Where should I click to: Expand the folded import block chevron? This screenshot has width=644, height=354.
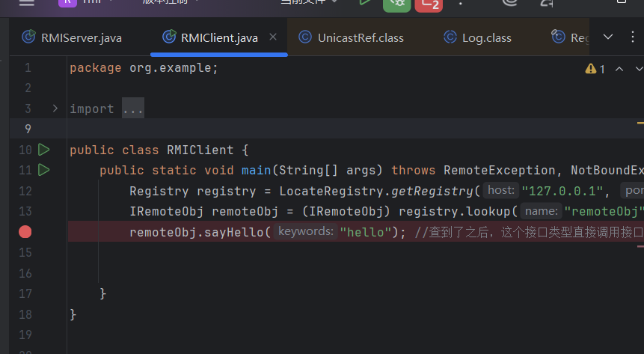tap(55, 109)
